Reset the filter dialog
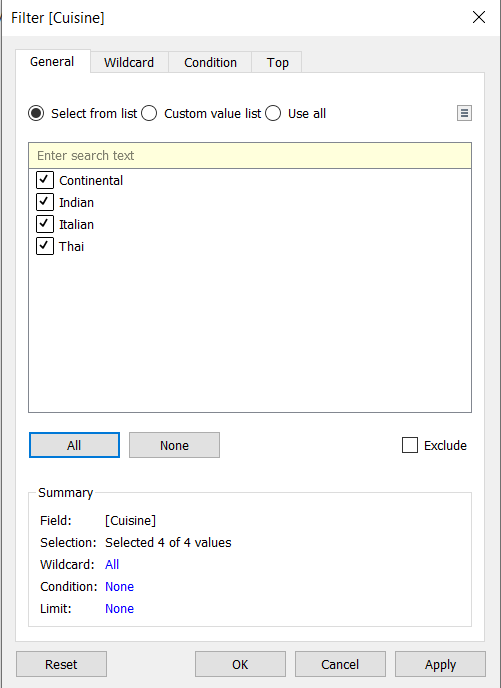This screenshot has width=501, height=688. point(61,664)
